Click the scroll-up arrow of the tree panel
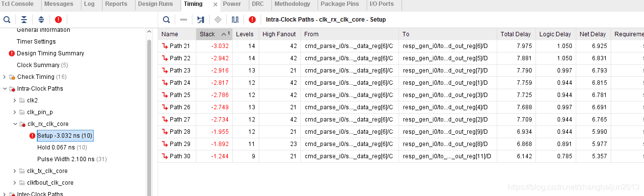The image size is (644, 196). point(149,32)
